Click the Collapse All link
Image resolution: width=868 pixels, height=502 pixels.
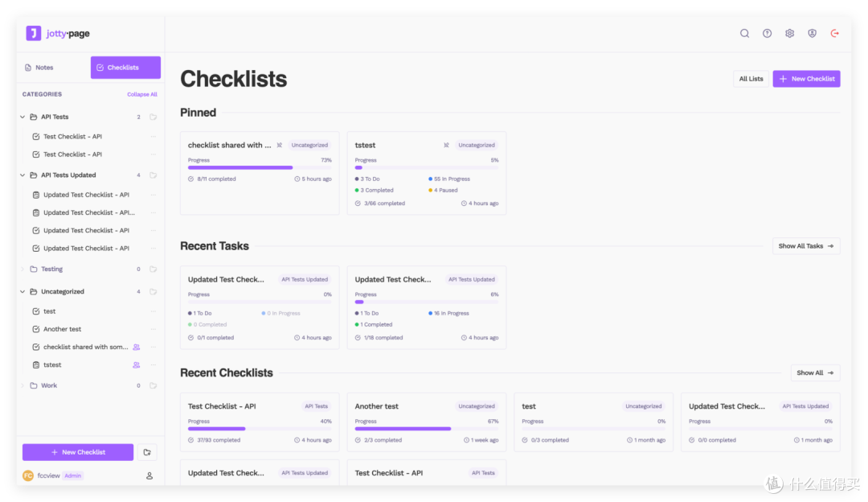[142, 94]
